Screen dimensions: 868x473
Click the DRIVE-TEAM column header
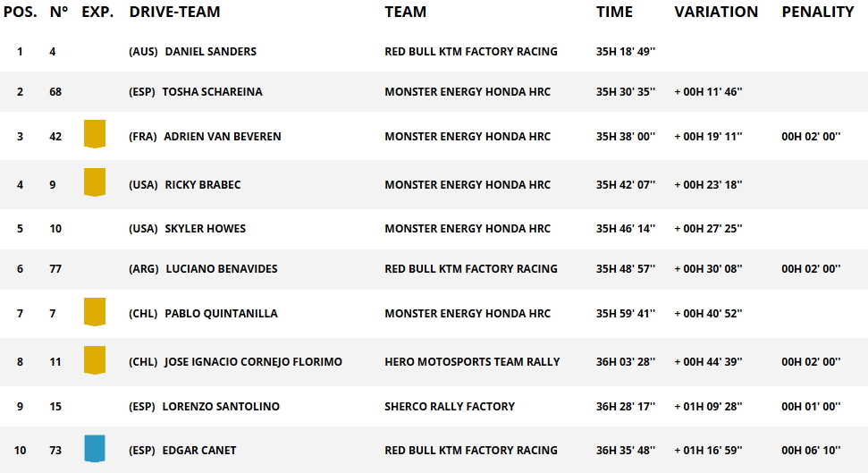click(174, 12)
